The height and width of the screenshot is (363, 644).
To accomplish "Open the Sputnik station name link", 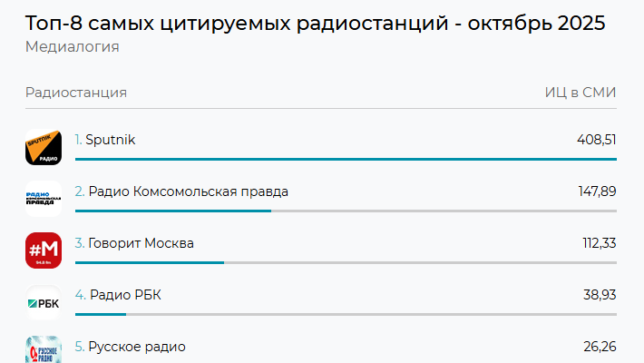I will click(x=110, y=140).
